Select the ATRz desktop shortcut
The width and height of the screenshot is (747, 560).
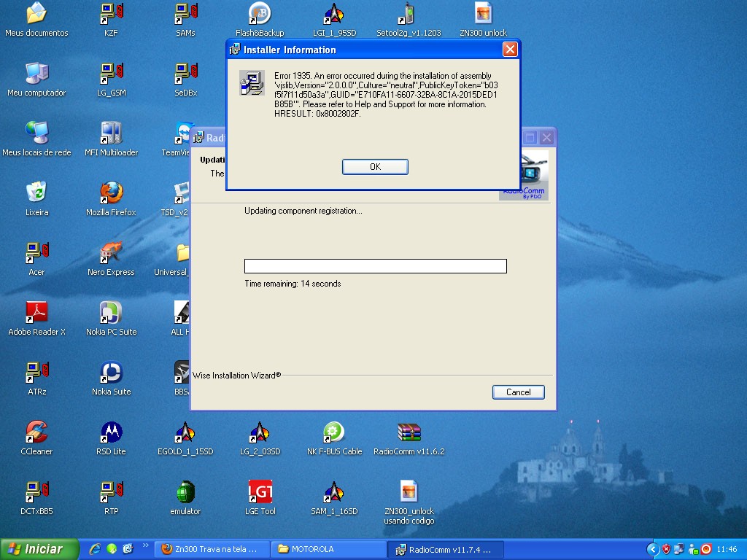(x=36, y=378)
